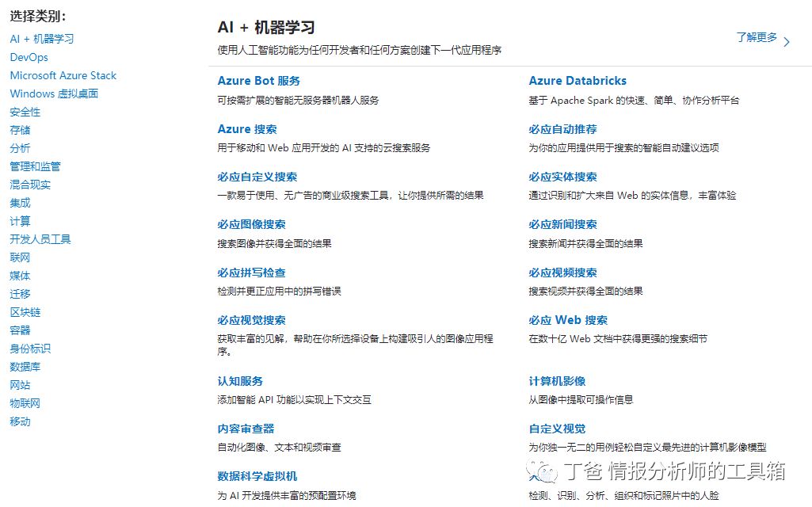Open 内容审查器 service link
The height and width of the screenshot is (507, 812).
click(x=246, y=429)
